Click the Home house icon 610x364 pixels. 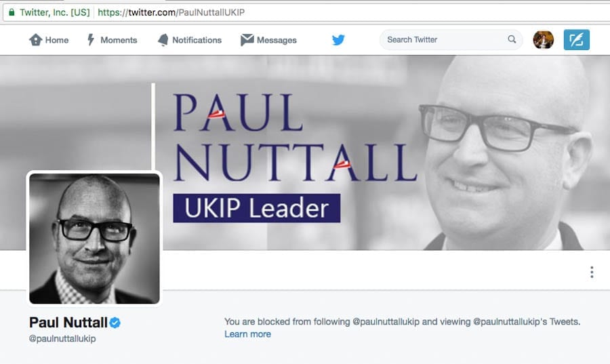(x=35, y=40)
